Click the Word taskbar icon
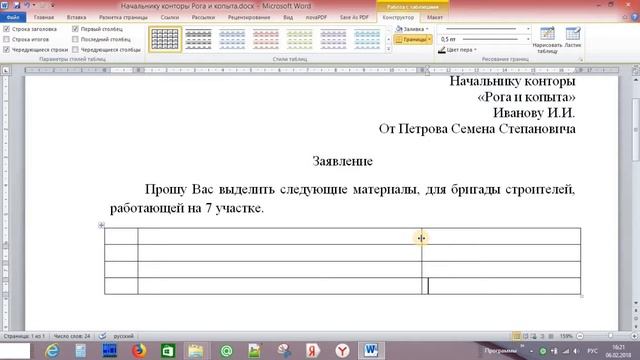This screenshot has width=640, height=360. pos(371,351)
